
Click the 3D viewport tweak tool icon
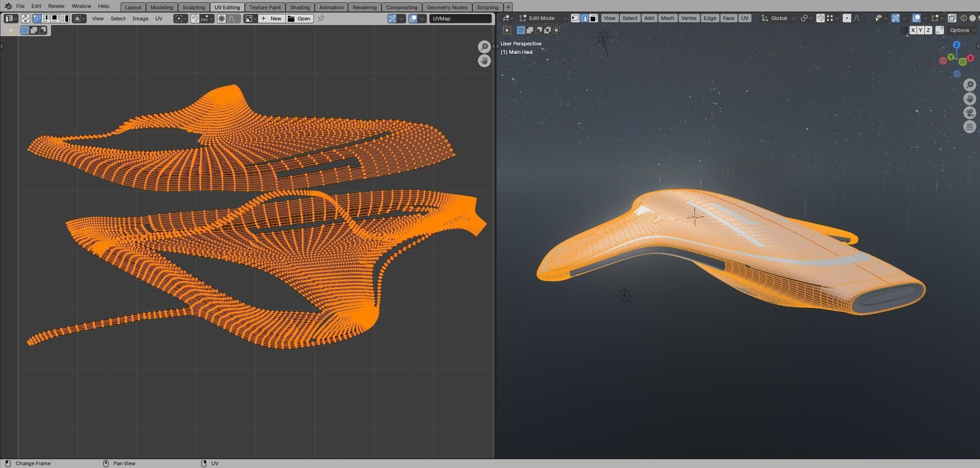pyautogui.click(x=507, y=30)
